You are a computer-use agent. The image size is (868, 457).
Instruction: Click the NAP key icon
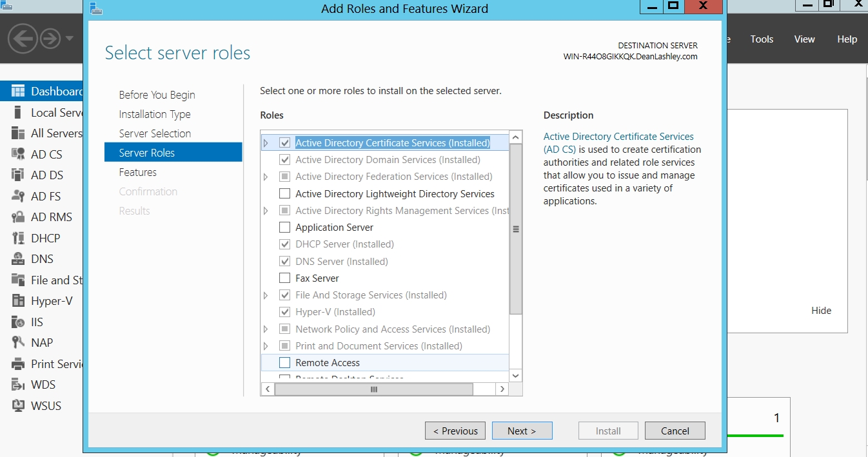tap(18, 343)
